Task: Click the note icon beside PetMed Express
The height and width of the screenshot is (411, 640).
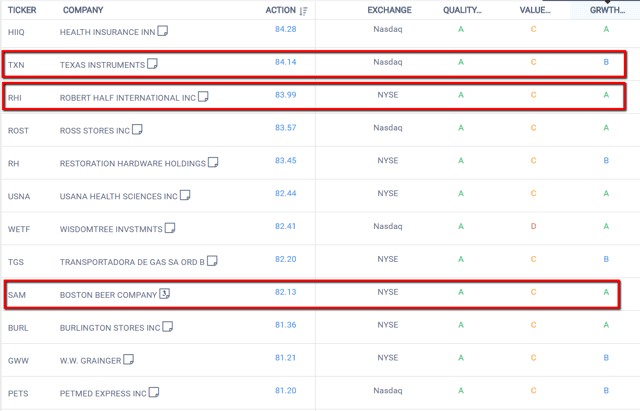Action: [153, 392]
